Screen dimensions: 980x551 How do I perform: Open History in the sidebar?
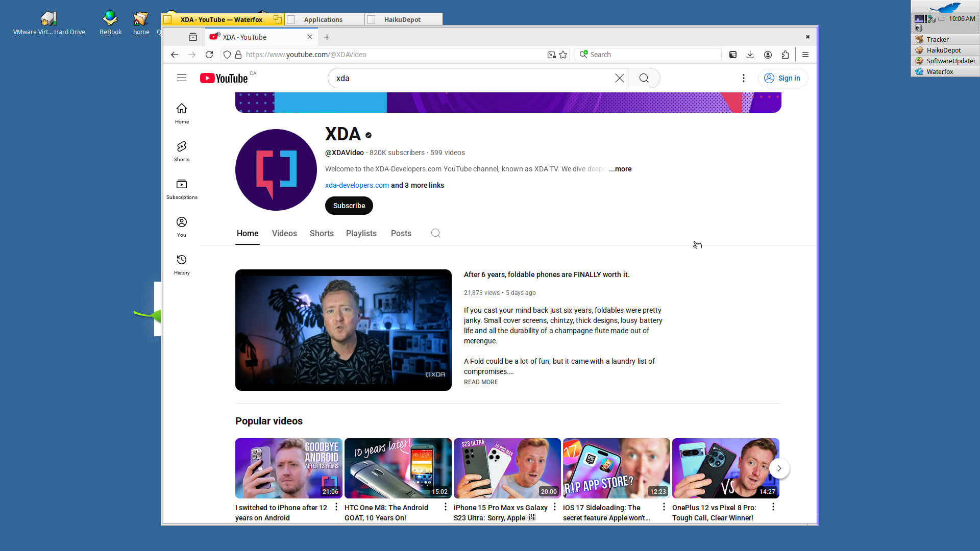click(182, 265)
